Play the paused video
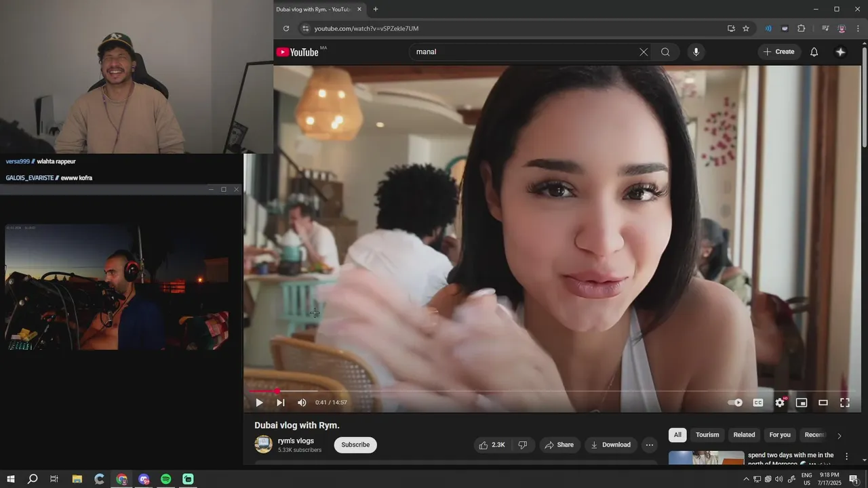The image size is (868, 488). (259, 403)
